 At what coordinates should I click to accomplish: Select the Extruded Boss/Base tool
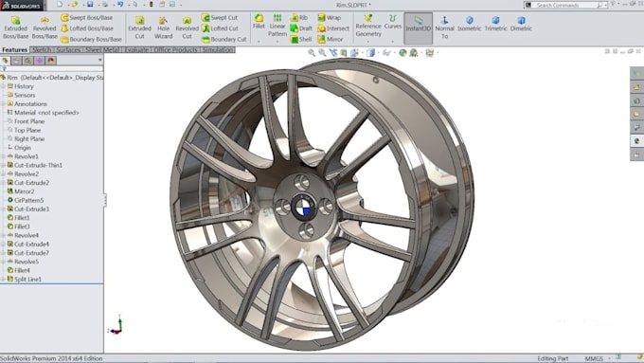click(15, 27)
